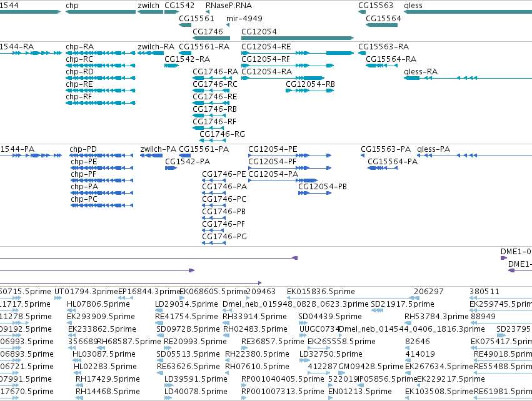Select the chp-RC transcript label
Screen dimensions: 532x401
click(x=79, y=59)
